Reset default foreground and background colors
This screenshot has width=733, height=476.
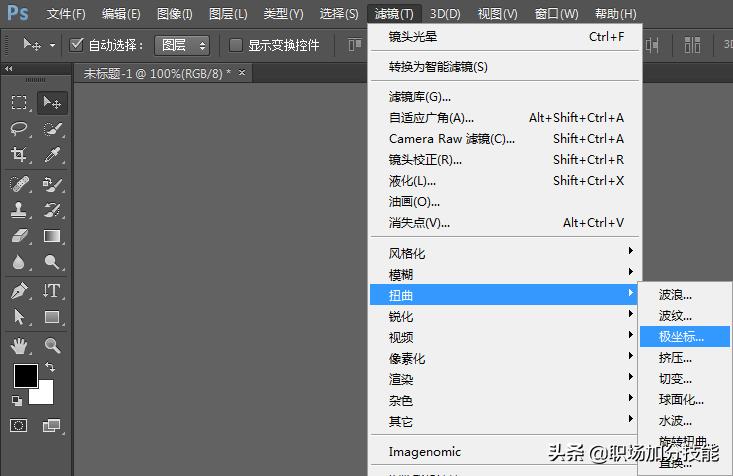tap(17, 401)
